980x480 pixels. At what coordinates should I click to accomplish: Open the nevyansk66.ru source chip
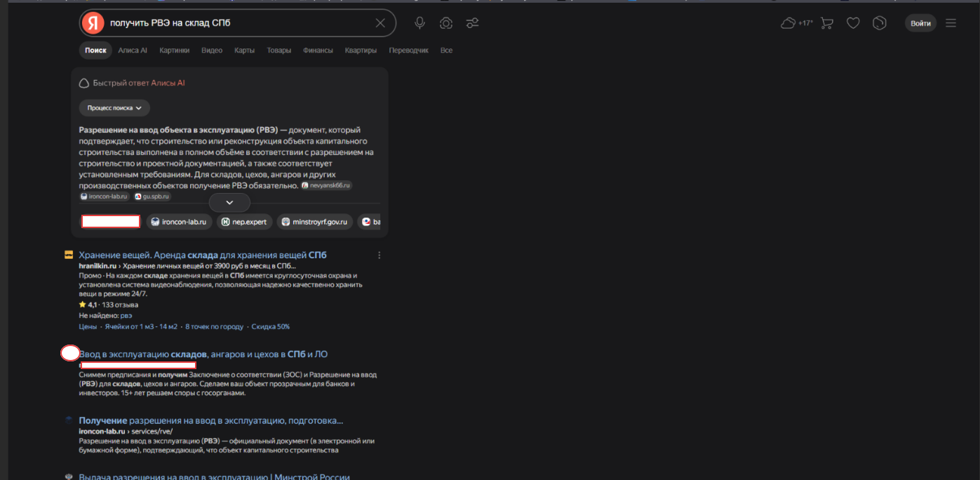(x=326, y=185)
